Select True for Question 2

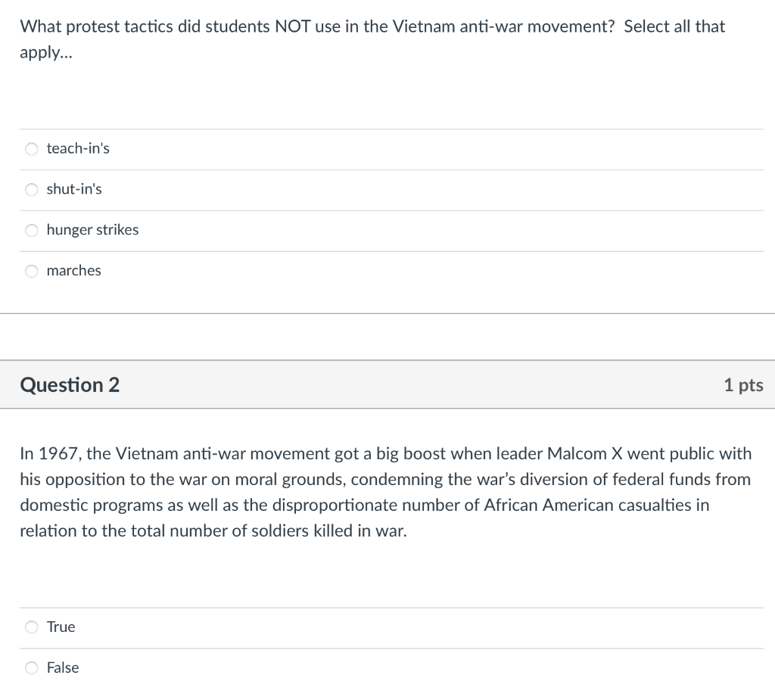(32, 627)
